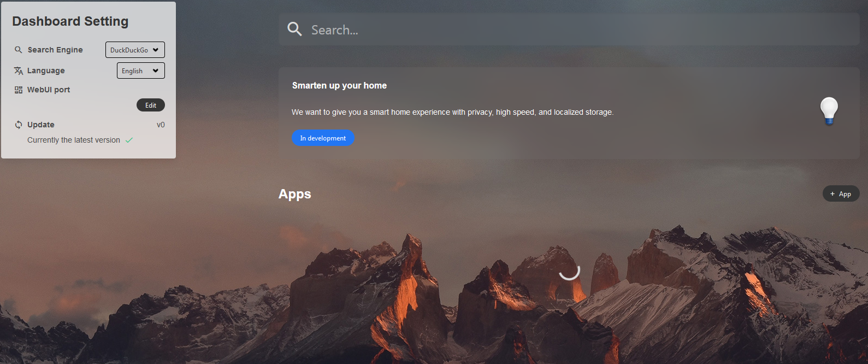
Task: Click the Language translate icon
Action: click(x=19, y=71)
